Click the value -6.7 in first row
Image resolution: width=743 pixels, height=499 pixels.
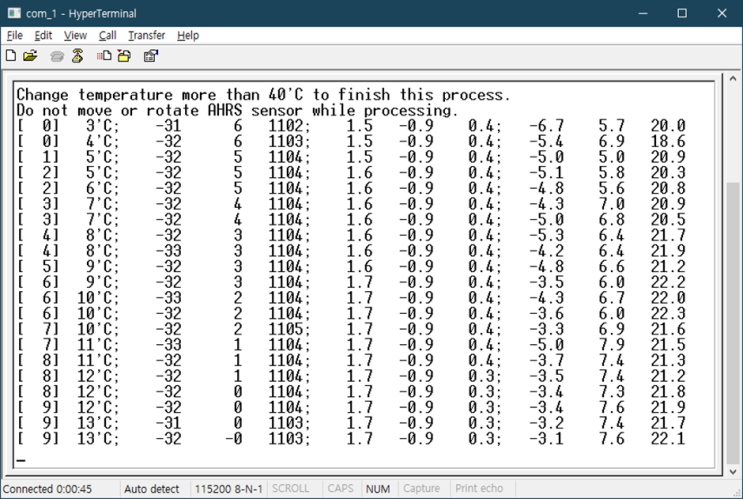click(x=546, y=126)
